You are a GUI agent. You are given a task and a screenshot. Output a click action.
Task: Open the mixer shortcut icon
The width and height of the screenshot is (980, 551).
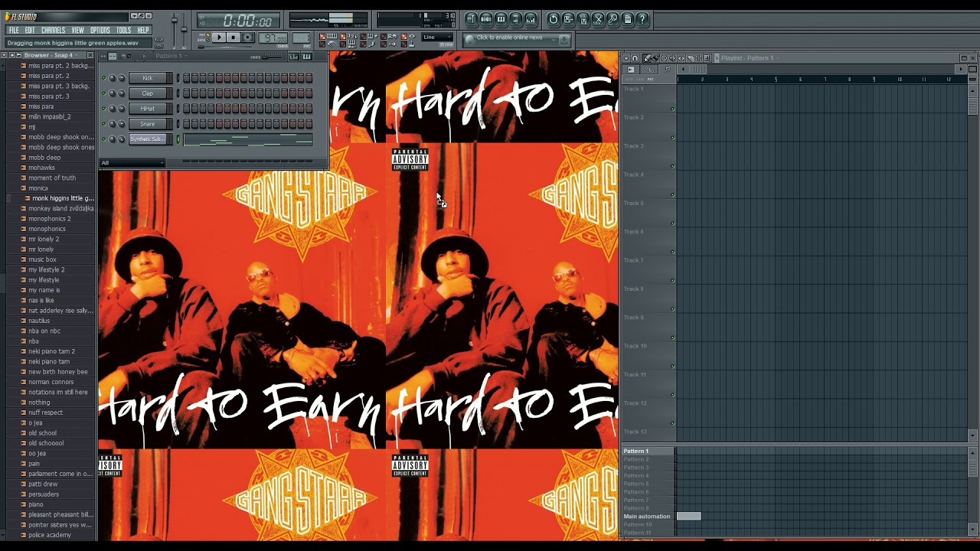pos(531,19)
